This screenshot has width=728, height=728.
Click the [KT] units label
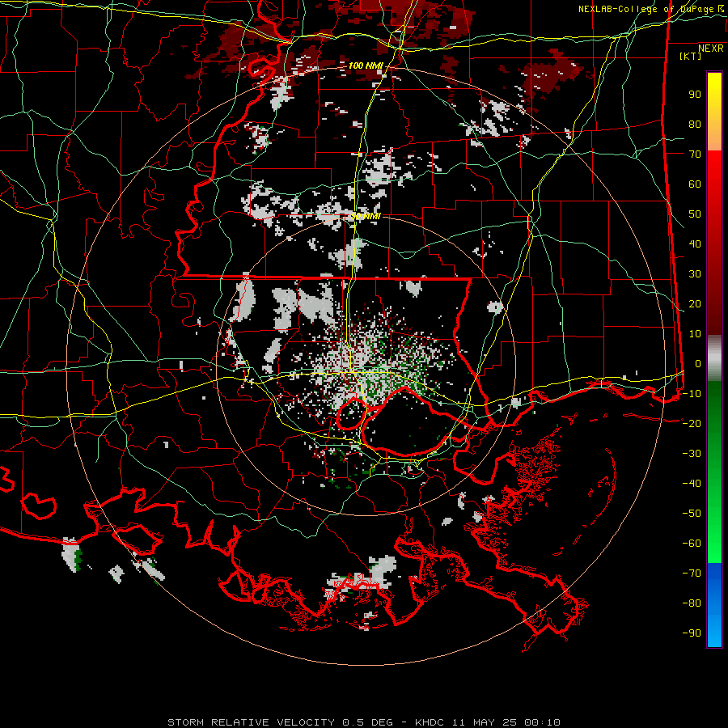[691, 56]
